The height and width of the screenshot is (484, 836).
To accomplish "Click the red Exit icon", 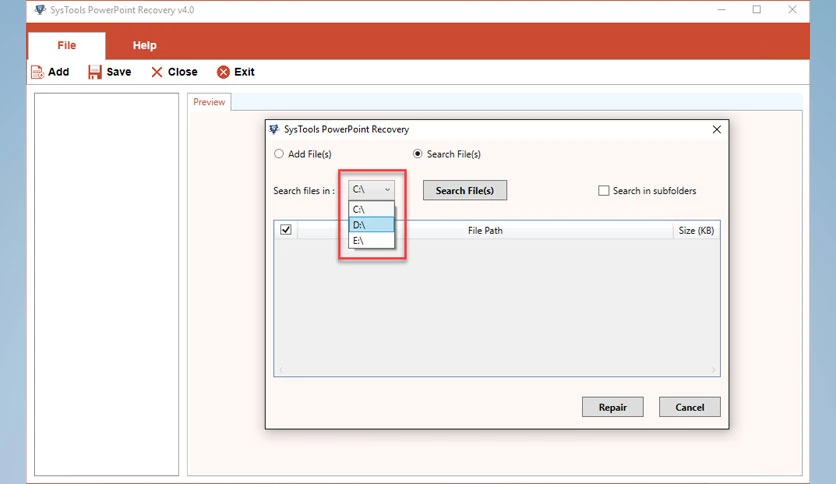I will pyautogui.click(x=223, y=72).
